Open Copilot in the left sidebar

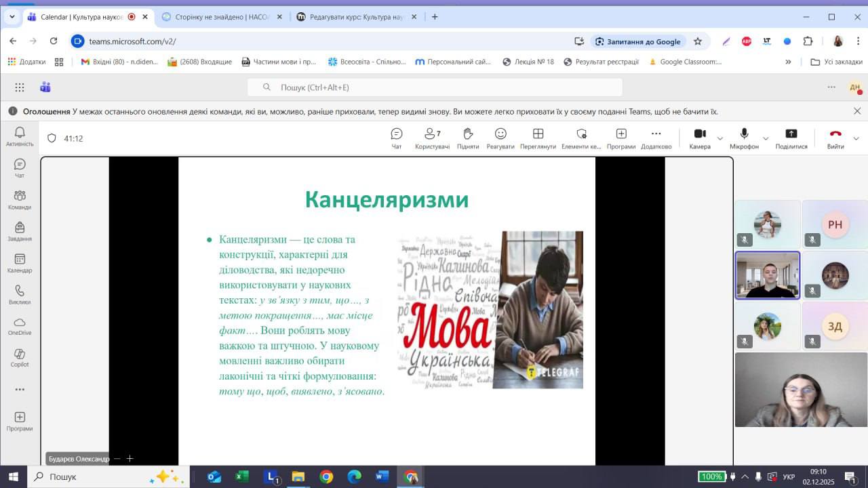(20, 358)
